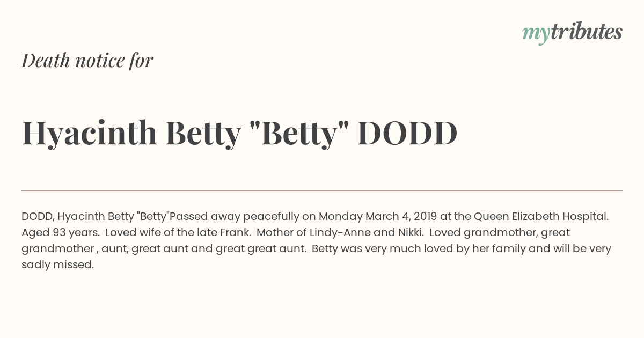The height and width of the screenshot is (338, 644).
Task: Click the word "Hyacinth" in the title
Action: [x=89, y=133]
